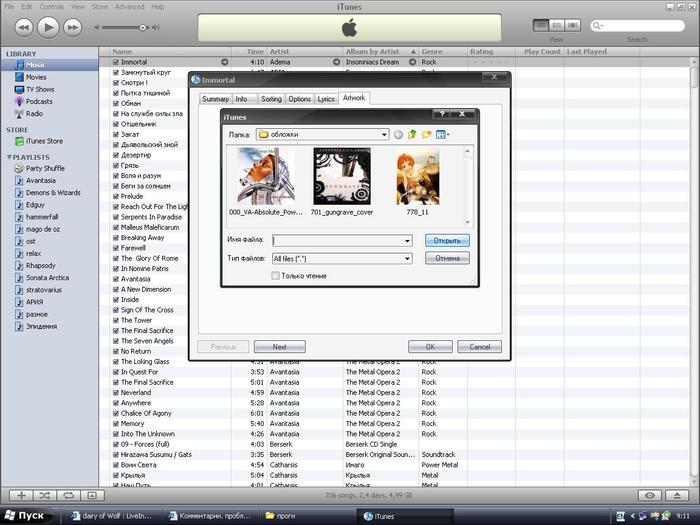Go back to the previous track
Screen dimensions: 700x525
click(23, 27)
